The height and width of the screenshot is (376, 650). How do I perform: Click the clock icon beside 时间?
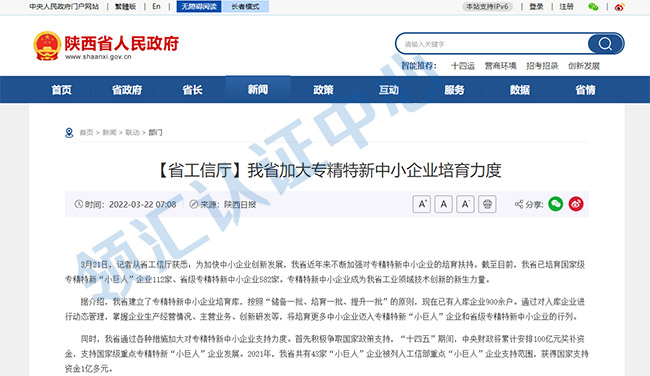(79, 204)
